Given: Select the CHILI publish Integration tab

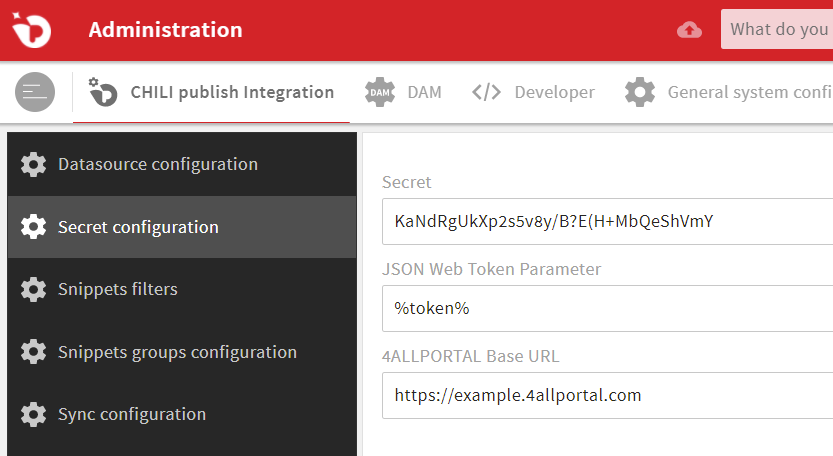Looking at the screenshot, I should point(211,92).
